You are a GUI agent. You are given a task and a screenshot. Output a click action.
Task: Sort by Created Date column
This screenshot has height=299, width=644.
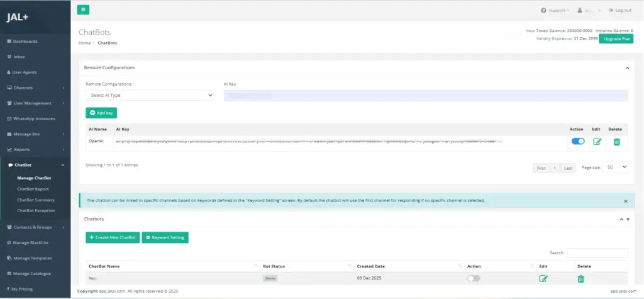pos(409,266)
